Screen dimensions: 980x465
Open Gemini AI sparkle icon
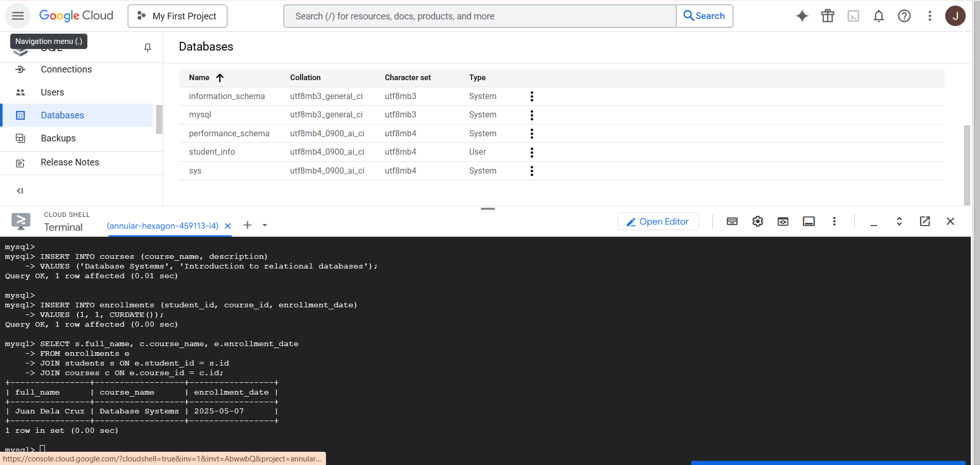tap(802, 16)
